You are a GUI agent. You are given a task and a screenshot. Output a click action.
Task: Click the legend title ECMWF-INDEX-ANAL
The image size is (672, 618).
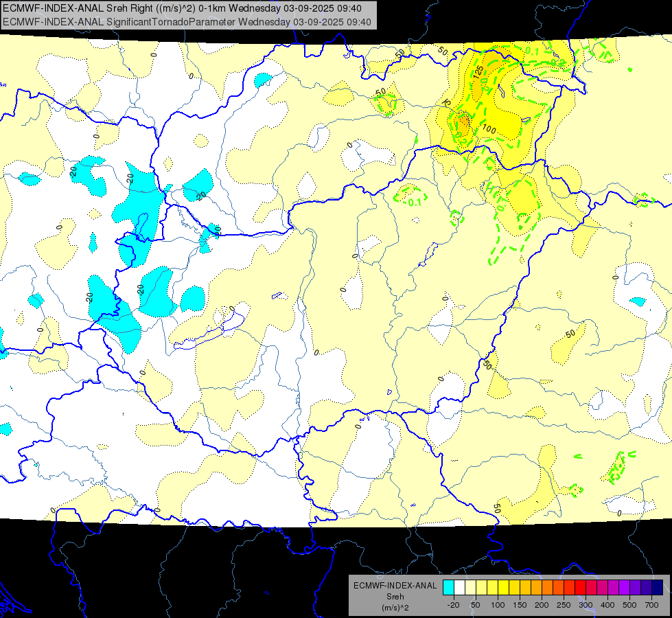click(395, 586)
